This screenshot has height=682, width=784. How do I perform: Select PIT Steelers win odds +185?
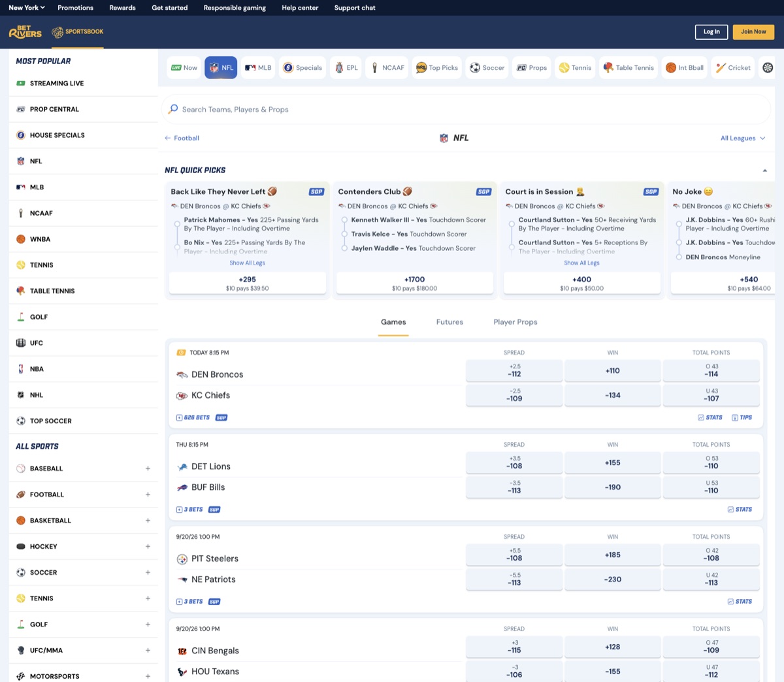click(x=612, y=555)
